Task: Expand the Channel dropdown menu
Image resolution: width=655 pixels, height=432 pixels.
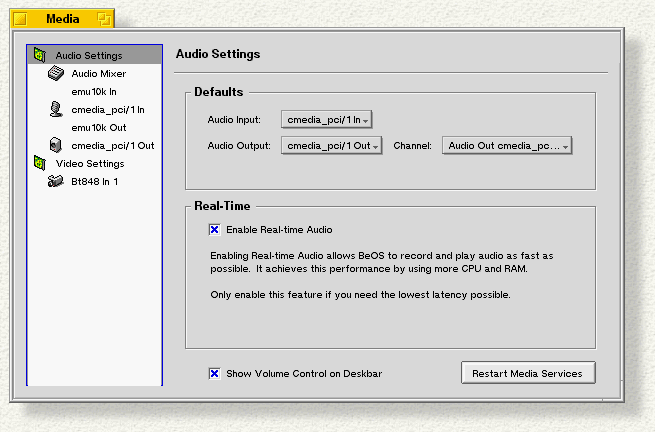Action: (x=507, y=146)
